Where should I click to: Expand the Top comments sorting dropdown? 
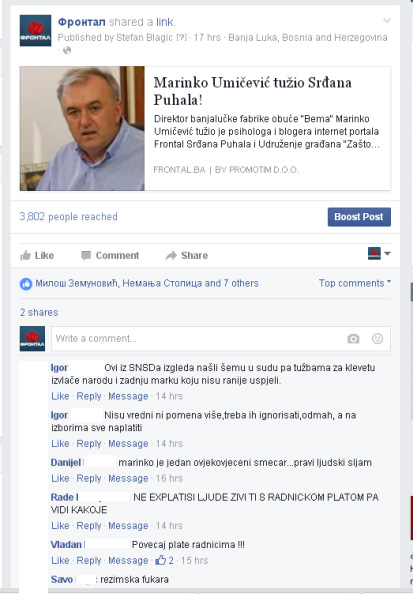355,283
